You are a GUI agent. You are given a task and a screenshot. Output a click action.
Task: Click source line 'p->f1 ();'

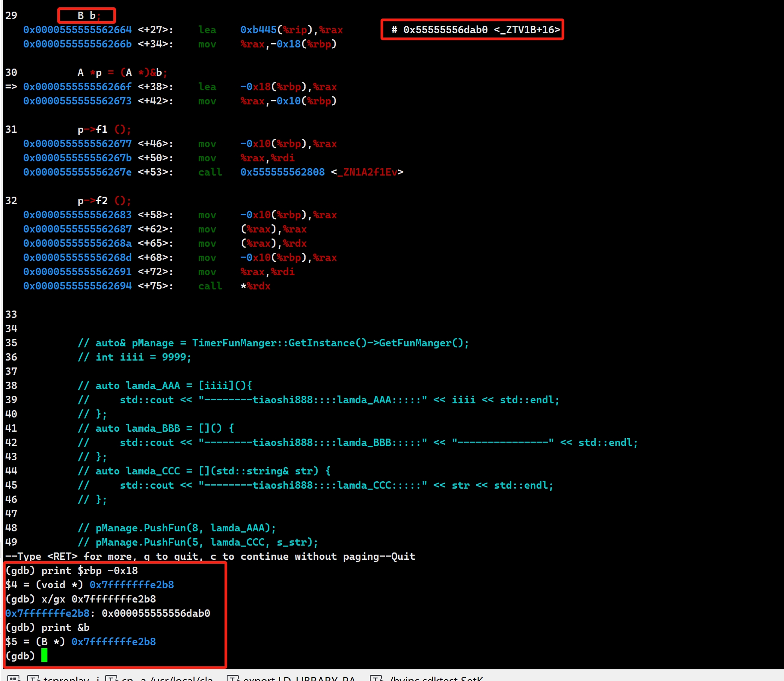(104, 129)
